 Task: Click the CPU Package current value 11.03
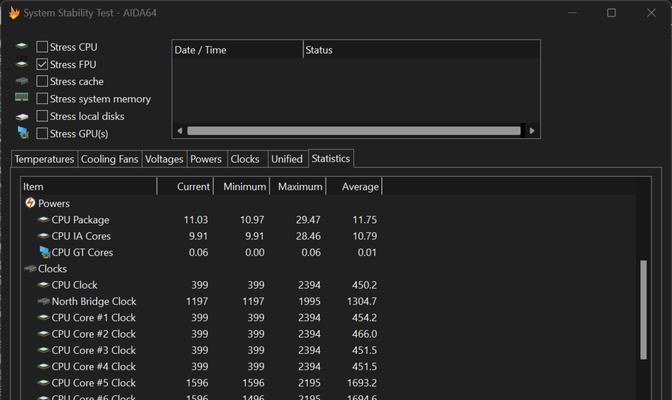(196, 220)
